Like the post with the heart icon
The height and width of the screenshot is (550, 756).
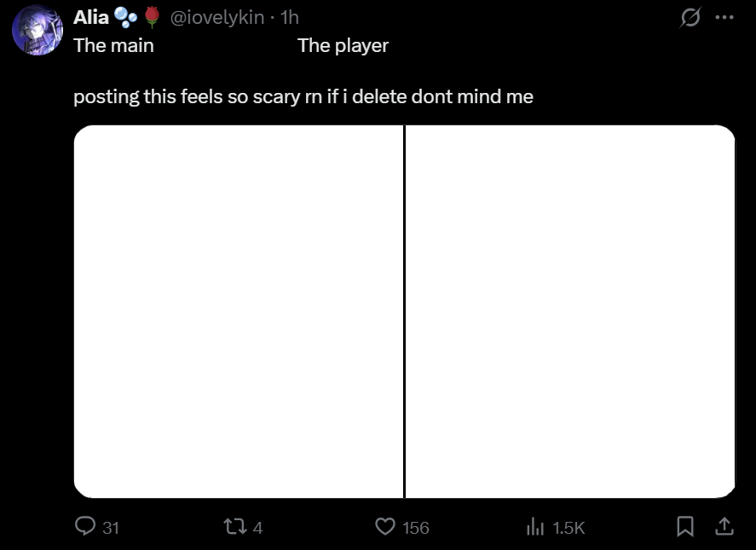click(385, 528)
